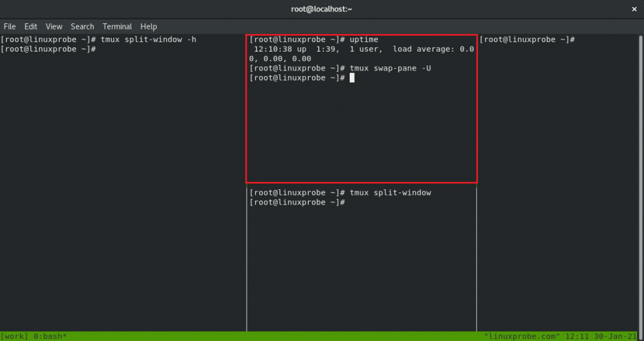Open the Edit menu
The height and width of the screenshot is (341, 644).
tap(30, 26)
